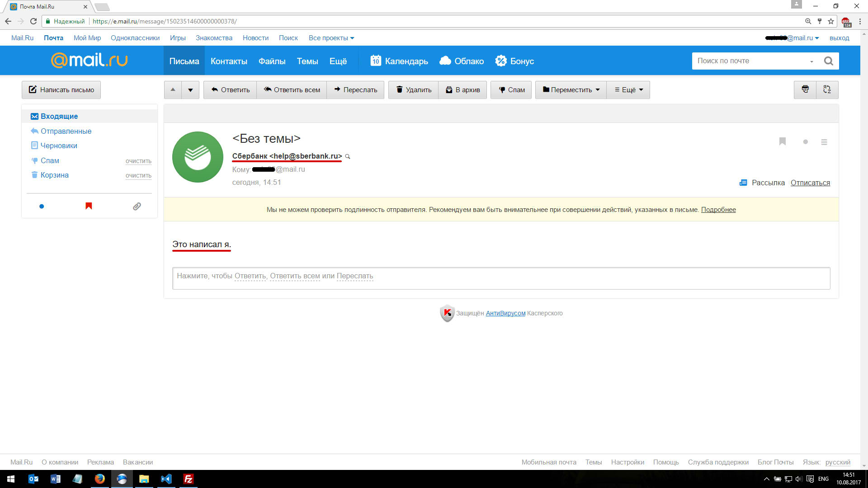Go to previous message up arrow
This screenshot has width=868, height=488.
tap(173, 90)
